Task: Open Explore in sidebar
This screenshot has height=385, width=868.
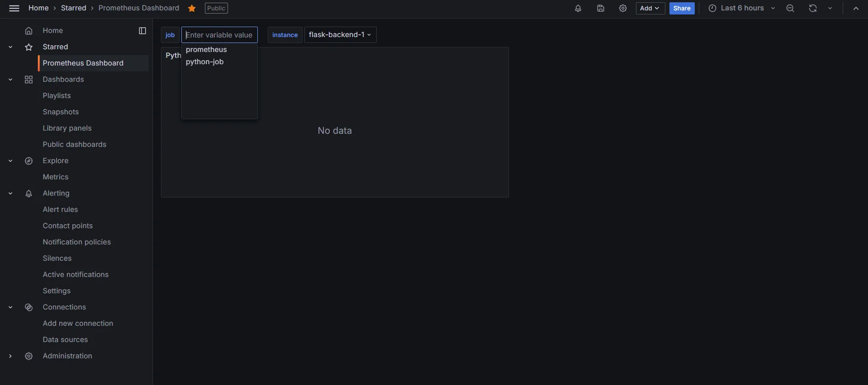Action: (56, 161)
